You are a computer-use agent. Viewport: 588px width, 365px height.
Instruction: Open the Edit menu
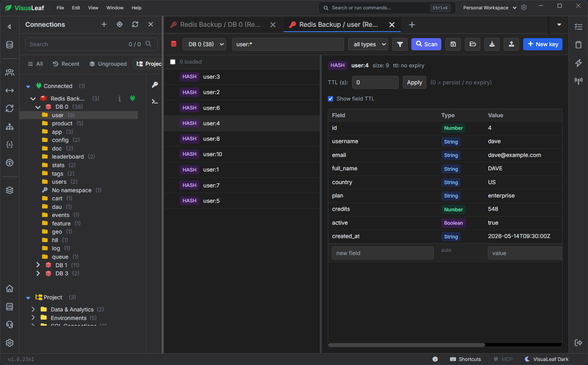[76, 8]
